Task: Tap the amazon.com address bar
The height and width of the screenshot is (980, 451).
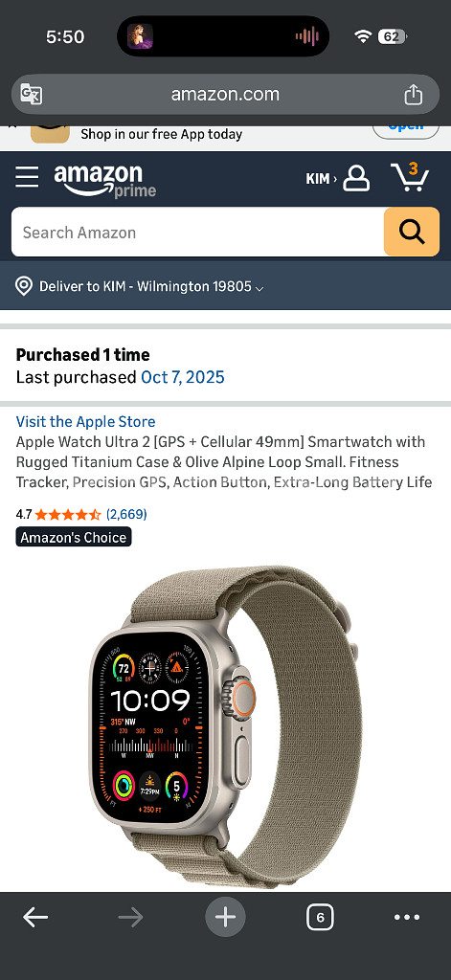Action: coord(225,95)
